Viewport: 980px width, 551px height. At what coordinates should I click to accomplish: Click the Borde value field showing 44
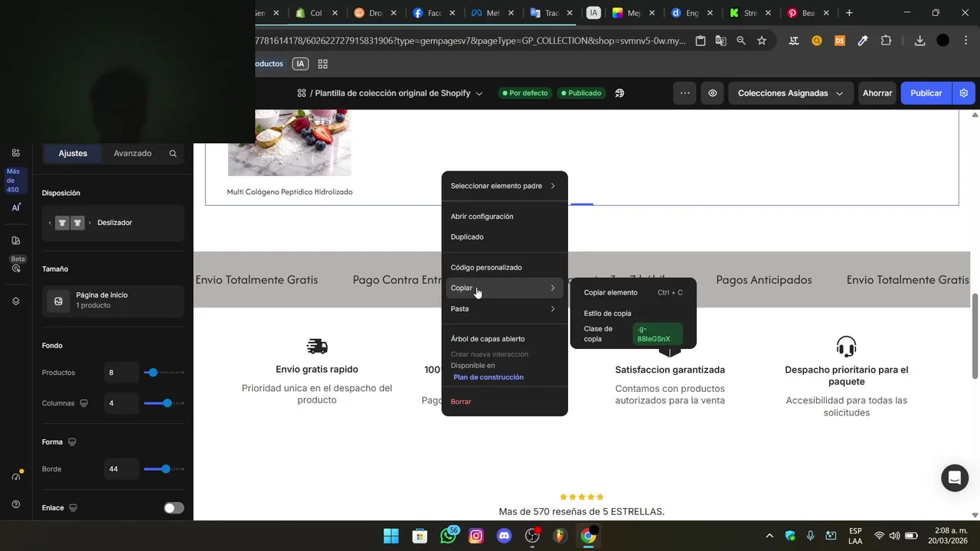tap(122, 469)
